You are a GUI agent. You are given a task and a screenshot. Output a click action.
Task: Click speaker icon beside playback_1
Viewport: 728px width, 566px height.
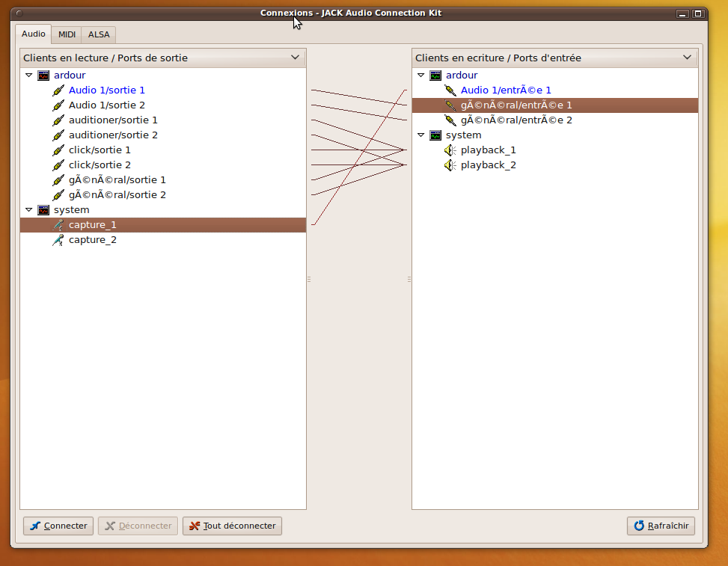click(450, 150)
